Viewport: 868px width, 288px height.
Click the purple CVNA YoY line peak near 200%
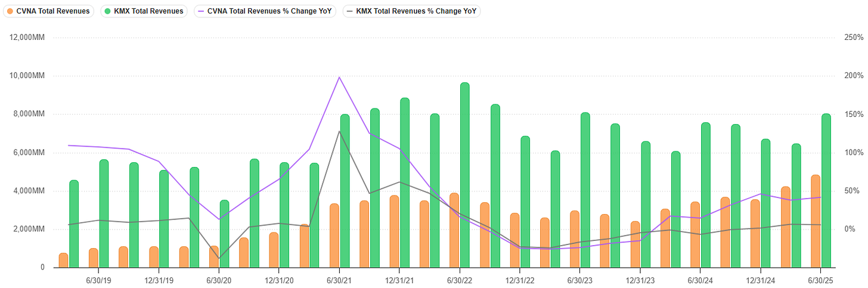tap(339, 77)
